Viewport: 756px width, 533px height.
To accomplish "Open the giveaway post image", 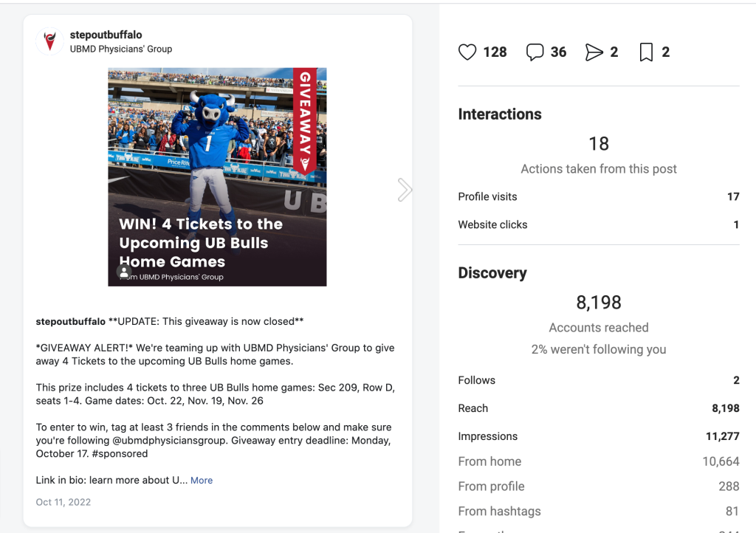I will click(x=218, y=177).
